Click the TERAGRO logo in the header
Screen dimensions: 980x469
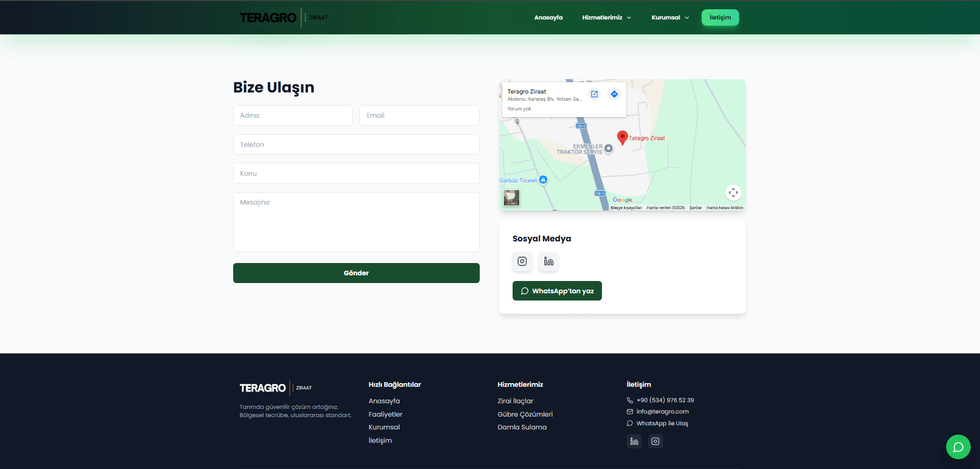point(284,17)
